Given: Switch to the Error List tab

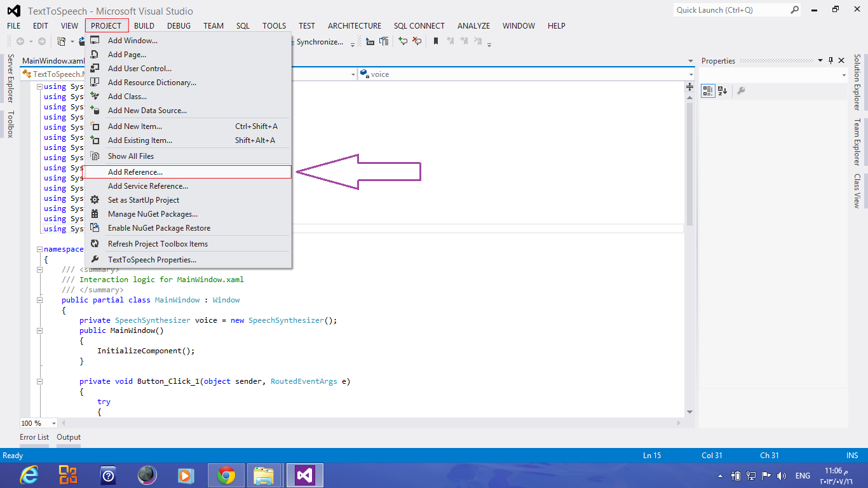Looking at the screenshot, I should [34, 437].
